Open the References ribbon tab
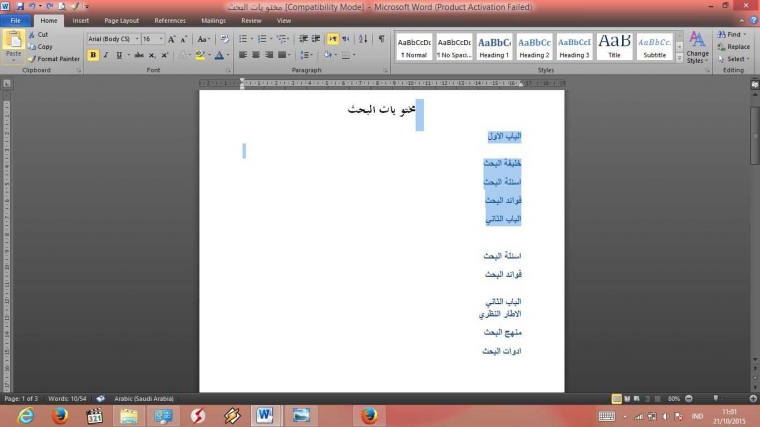Viewport: 760px width, 427px height. (x=170, y=20)
